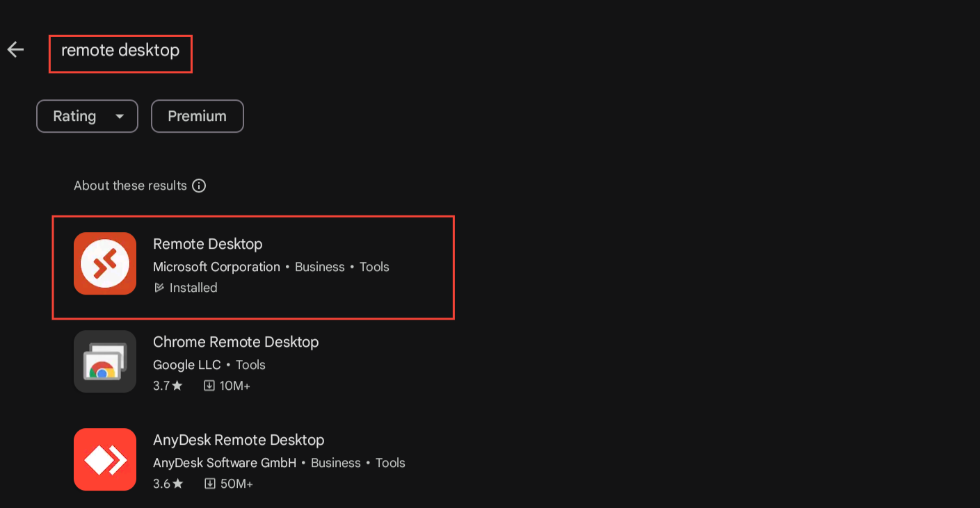Click the download count icon for Chrome Remote Desktop
This screenshot has width=980, height=508.
click(x=209, y=386)
